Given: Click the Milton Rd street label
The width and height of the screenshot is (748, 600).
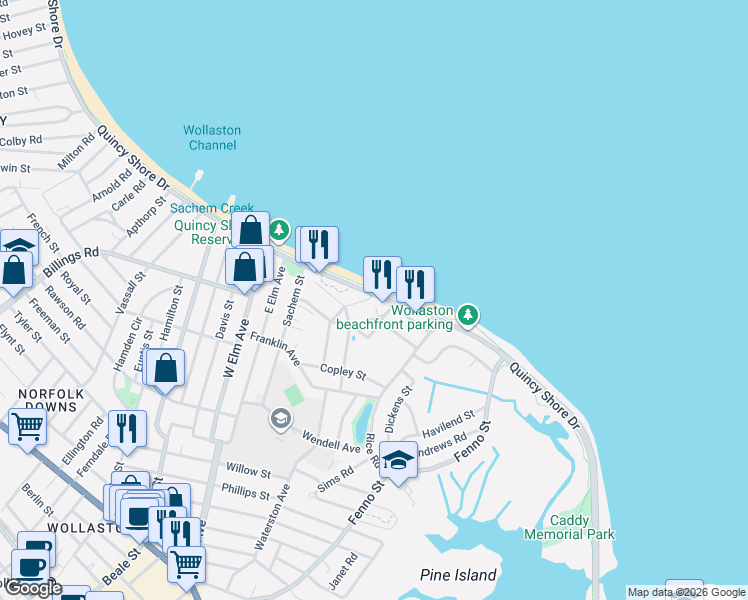Looking at the screenshot, I should [x=76, y=152].
